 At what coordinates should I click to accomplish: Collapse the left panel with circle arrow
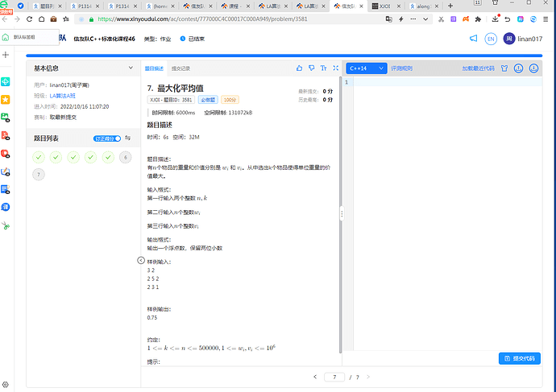[141, 260]
